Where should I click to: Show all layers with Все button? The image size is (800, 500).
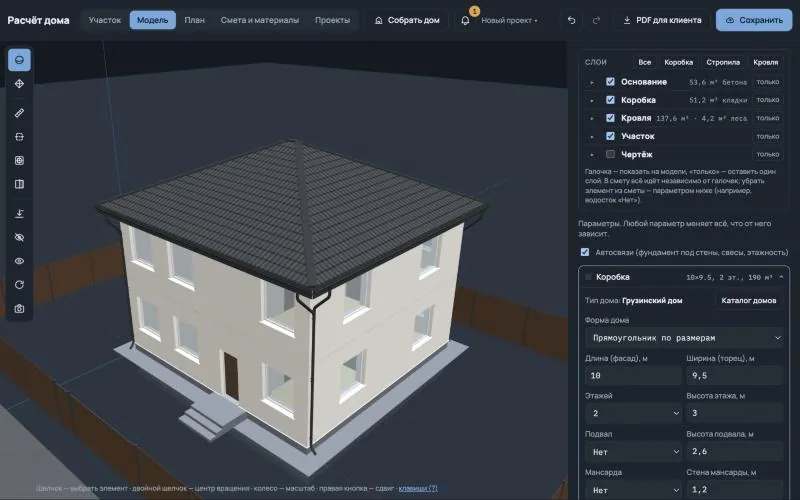[644, 62]
